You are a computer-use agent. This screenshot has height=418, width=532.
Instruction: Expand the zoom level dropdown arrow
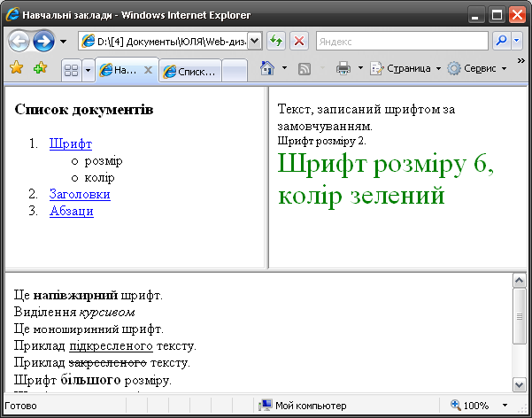(505, 405)
